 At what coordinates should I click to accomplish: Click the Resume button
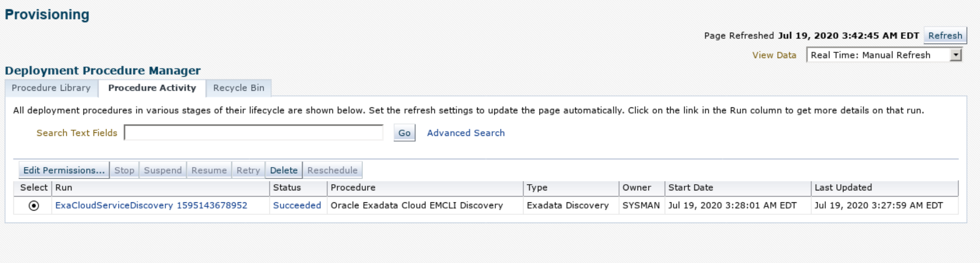(209, 170)
